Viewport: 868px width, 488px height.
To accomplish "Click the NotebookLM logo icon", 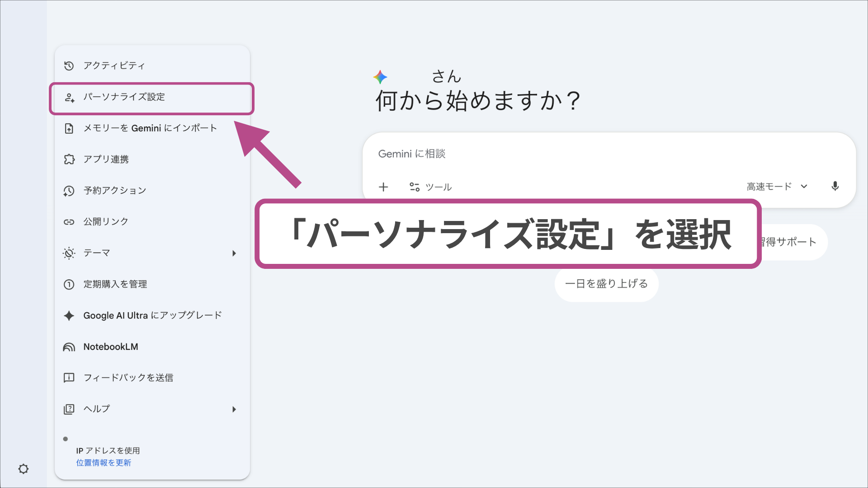I will pyautogui.click(x=69, y=347).
